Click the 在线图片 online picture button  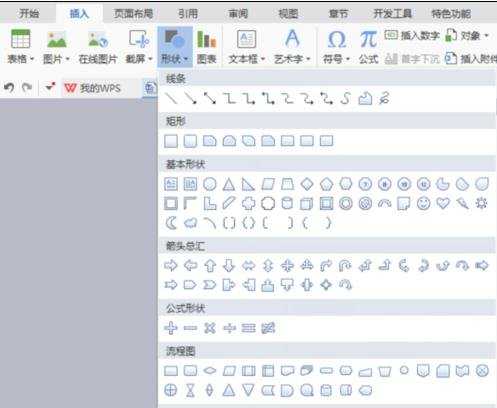[x=98, y=47]
